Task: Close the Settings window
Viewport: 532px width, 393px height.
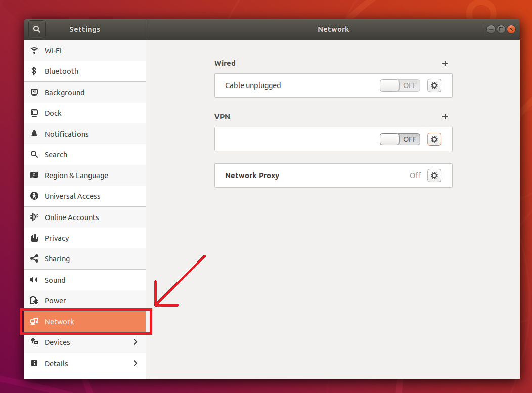Action: [511, 29]
